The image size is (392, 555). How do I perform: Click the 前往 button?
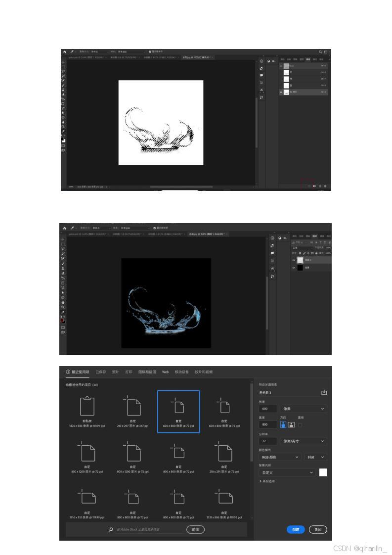(x=195, y=529)
